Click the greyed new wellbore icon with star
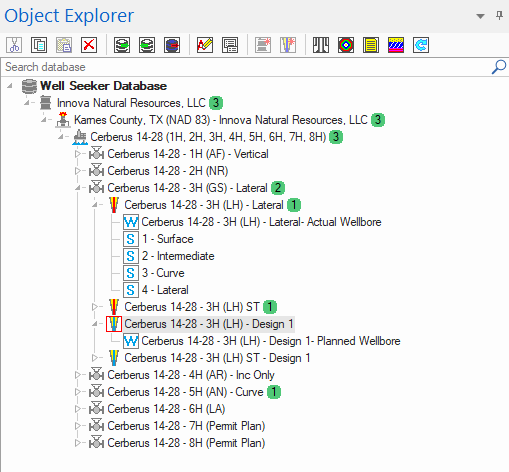509x472 pixels. coord(288,45)
